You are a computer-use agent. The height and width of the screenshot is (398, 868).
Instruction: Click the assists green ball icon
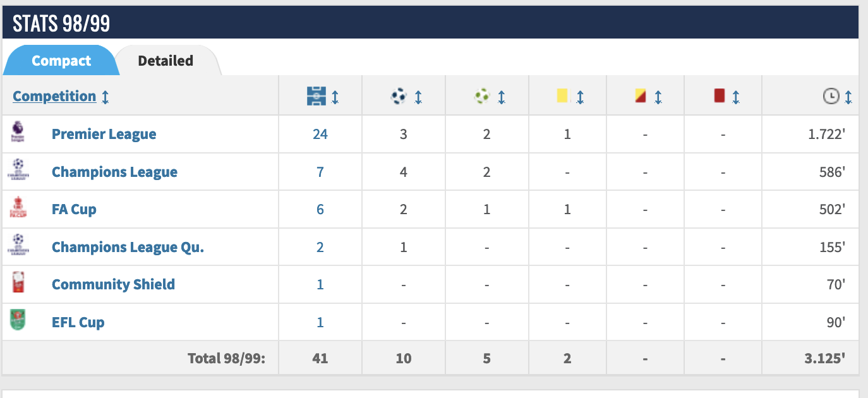[482, 97]
